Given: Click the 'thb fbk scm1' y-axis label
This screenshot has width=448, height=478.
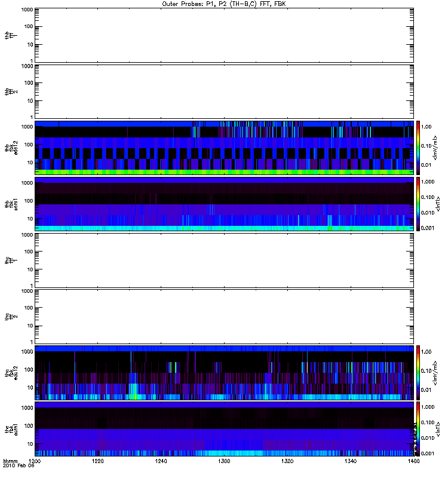Looking at the screenshot, I should pyautogui.click(x=11, y=204).
